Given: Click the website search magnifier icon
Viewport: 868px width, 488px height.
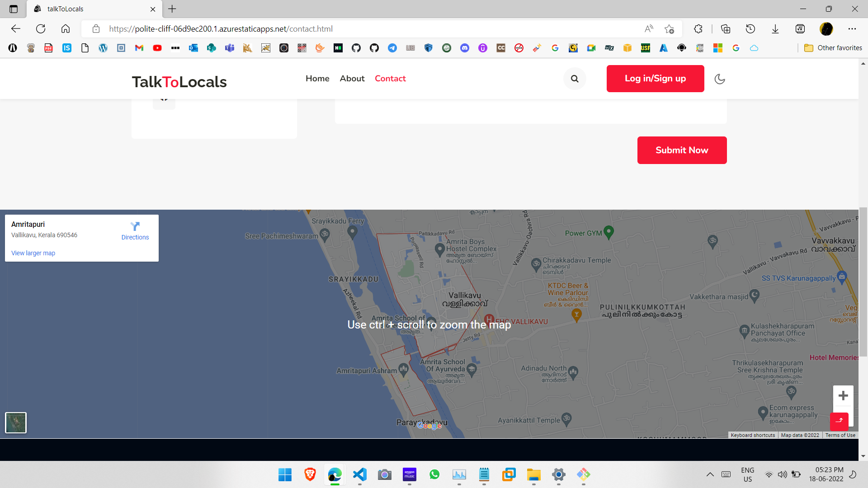Looking at the screenshot, I should (x=575, y=79).
